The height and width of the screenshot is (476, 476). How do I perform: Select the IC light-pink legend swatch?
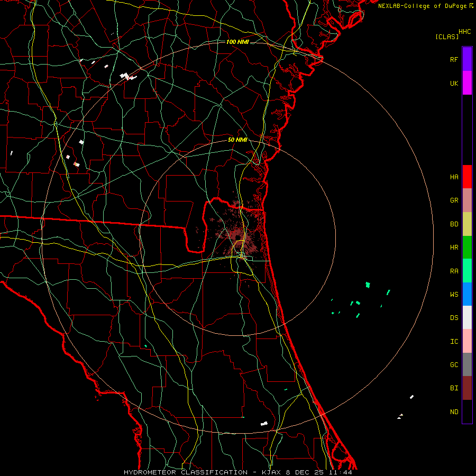pyautogui.click(x=467, y=341)
